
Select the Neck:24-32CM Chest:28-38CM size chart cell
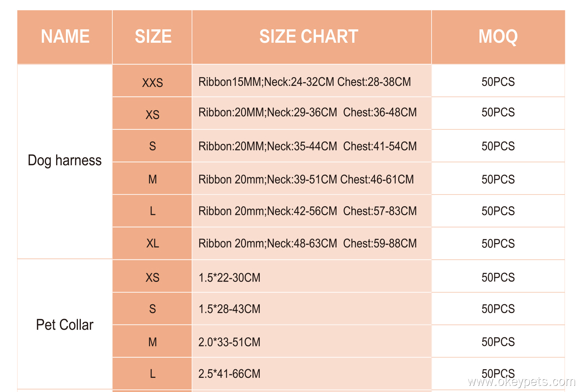click(304, 82)
